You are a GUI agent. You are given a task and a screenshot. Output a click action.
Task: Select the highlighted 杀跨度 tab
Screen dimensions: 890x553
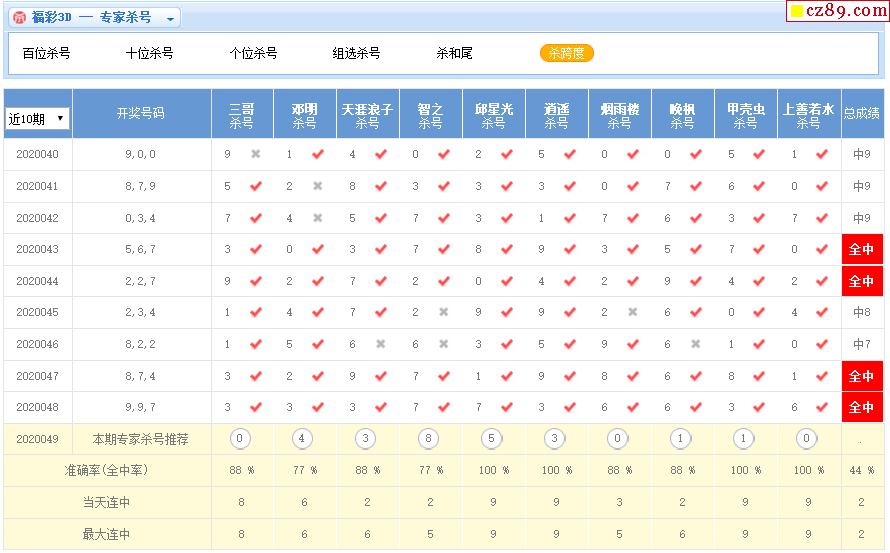(566, 53)
